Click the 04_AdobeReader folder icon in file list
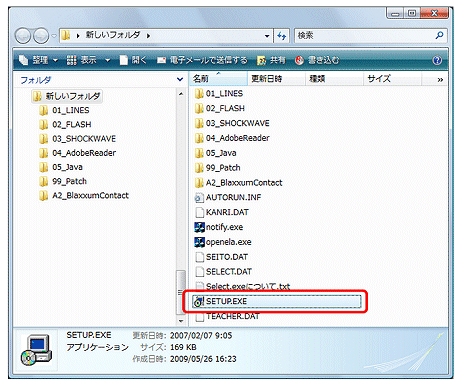The image size is (460, 385). click(x=199, y=138)
